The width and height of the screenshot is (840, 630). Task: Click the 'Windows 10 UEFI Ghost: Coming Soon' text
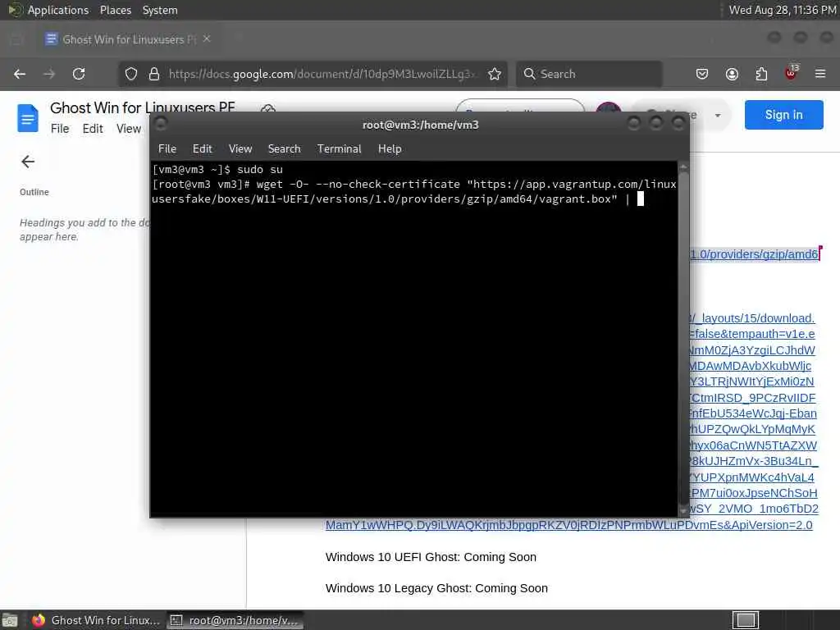(431, 557)
